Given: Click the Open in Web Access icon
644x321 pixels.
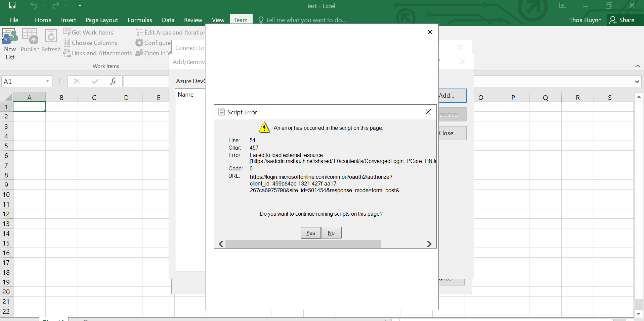Looking at the screenshot, I should click(139, 53).
